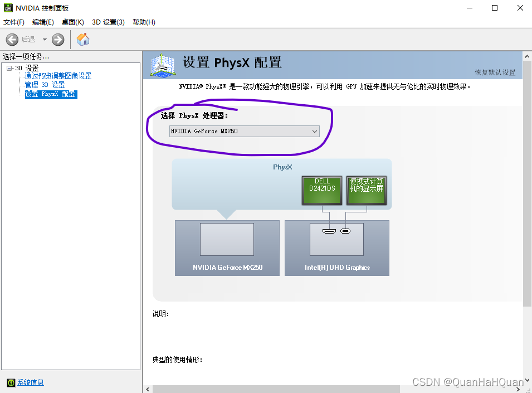Viewport: 532px width, 393px height.
Task: Click the NVIDIA GeForce MX250 GPU block
Action: pyautogui.click(x=227, y=248)
